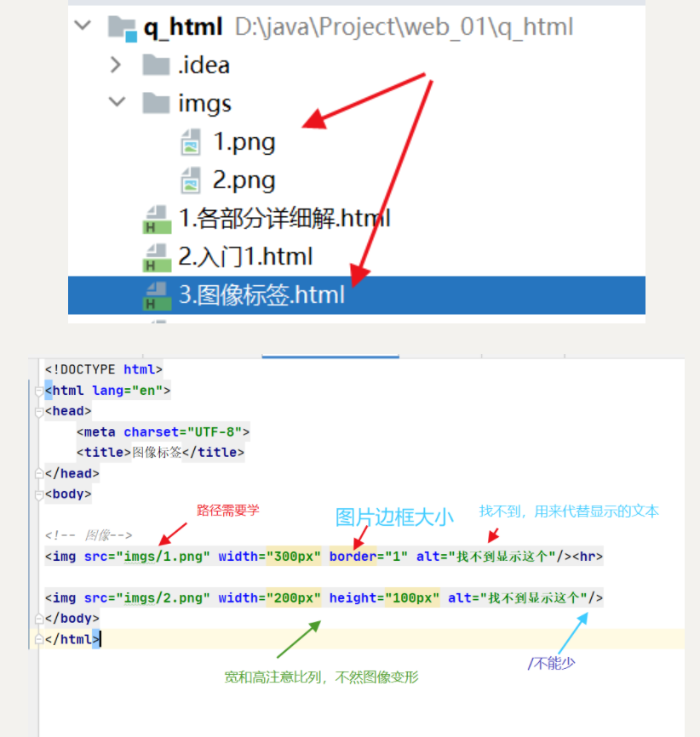This screenshot has width=700, height=737.
Task: Open 2.png in the project tree
Action: click(244, 180)
